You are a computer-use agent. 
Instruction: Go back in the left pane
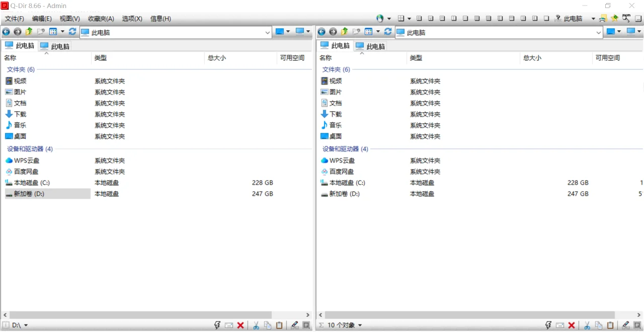(6, 32)
